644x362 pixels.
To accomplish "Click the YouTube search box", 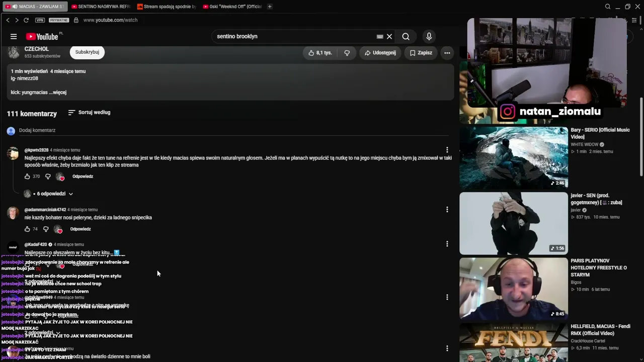I will 294,36.
